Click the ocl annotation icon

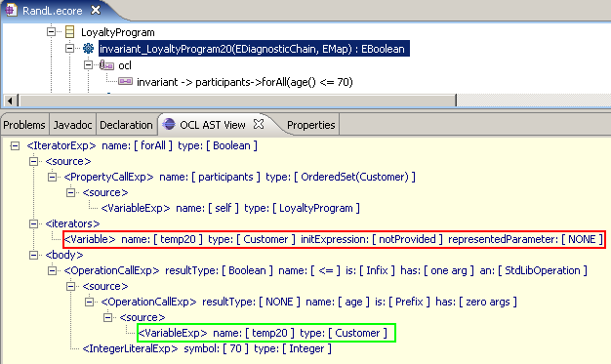point(106,65)
